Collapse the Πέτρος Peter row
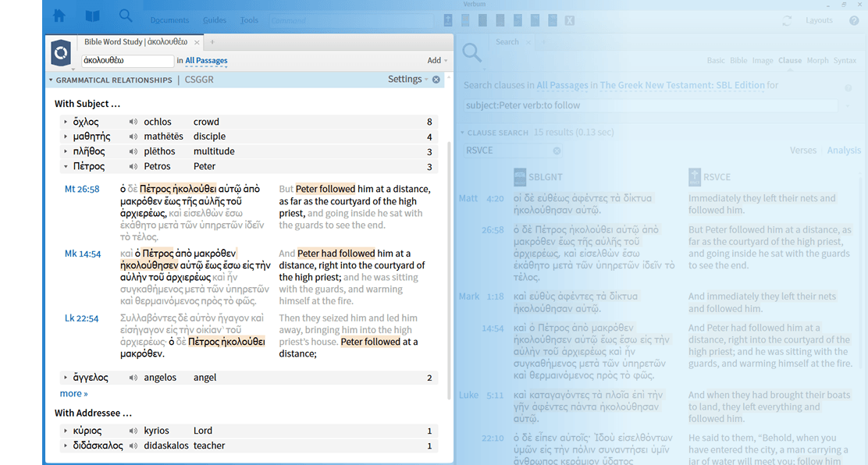 tap(66, 167)
